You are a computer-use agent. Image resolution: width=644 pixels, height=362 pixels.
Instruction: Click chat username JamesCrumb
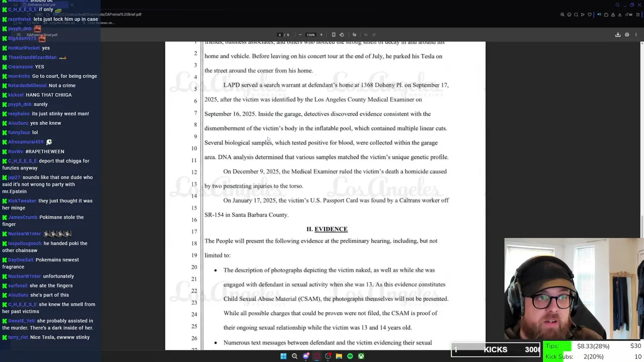23,217
